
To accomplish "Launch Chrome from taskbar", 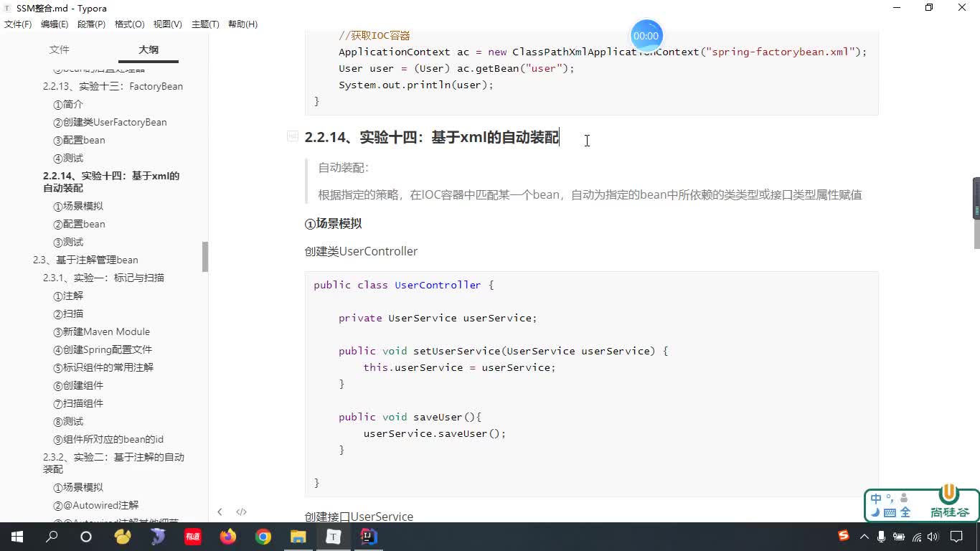I will 263,537.
